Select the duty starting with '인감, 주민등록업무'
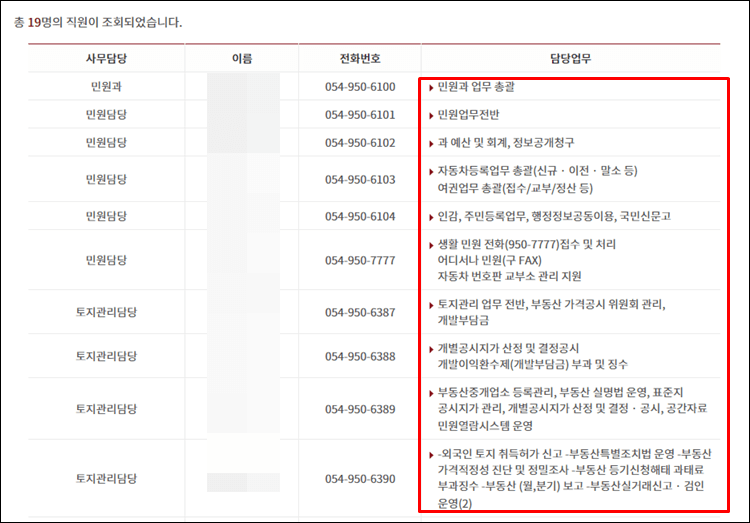Screen dimensions: 750x523 (554, 216)
